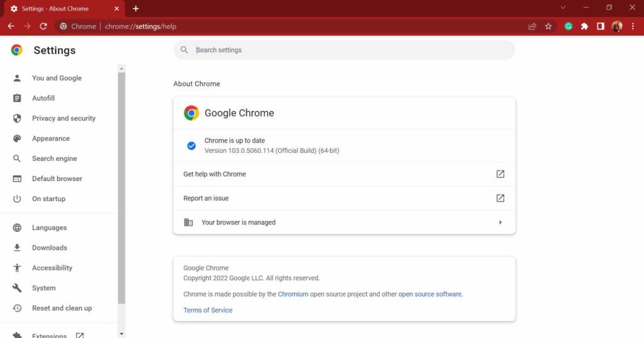Image resolution: width=644 pixels, height=338 pixels.
Task: Open System settings
Action: point(43,288)
